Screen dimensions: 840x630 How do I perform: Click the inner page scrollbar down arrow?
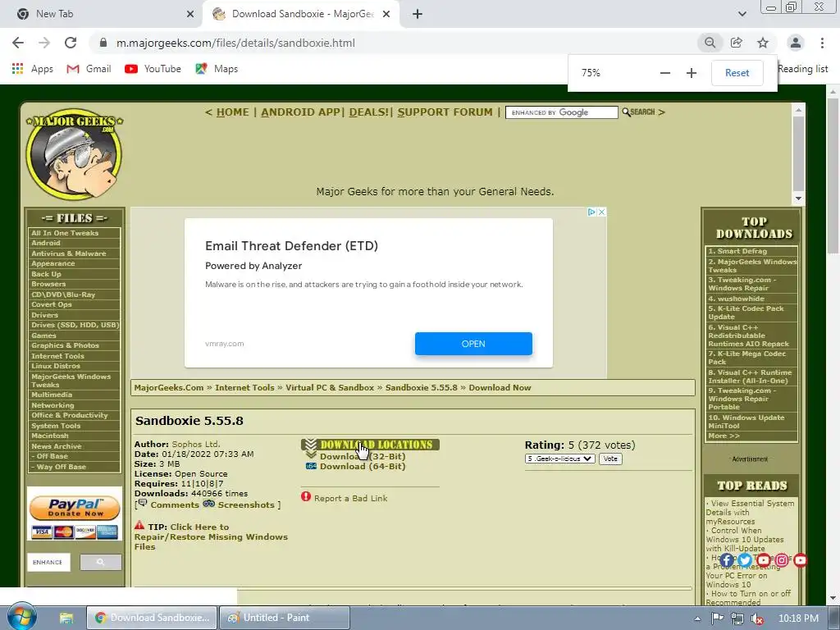pyautogui.click(x=798, y=199)
